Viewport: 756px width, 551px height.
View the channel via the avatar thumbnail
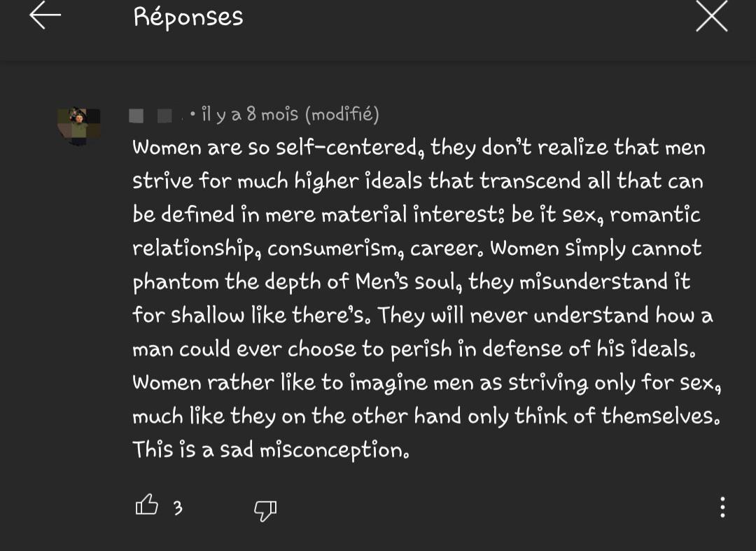79,125
